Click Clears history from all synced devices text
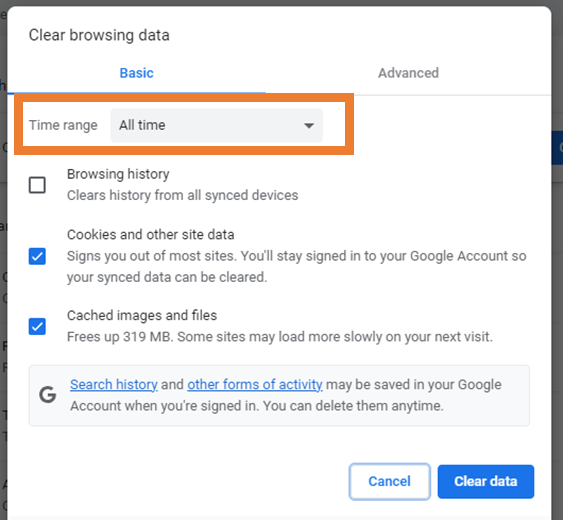 point(183,195)
